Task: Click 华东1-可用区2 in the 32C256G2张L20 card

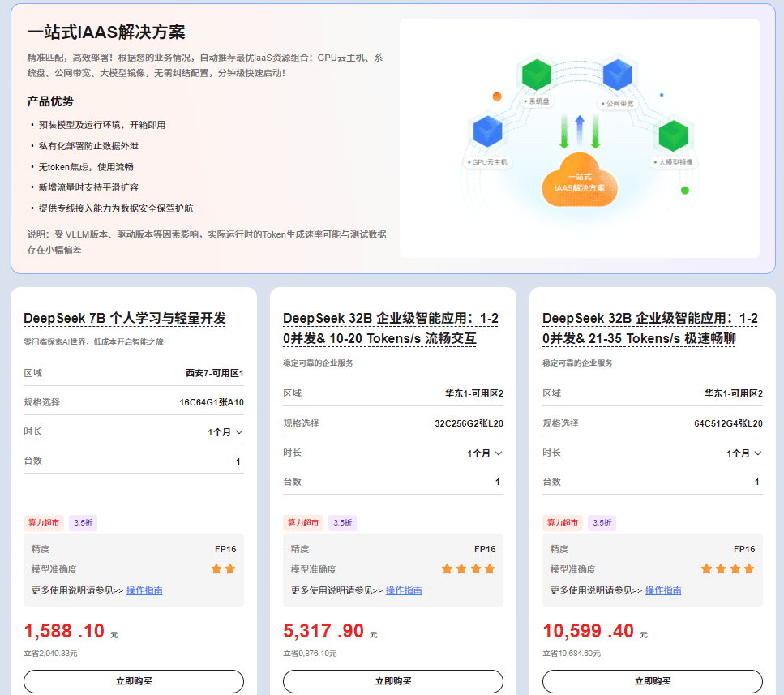Action: coord(474,393)
